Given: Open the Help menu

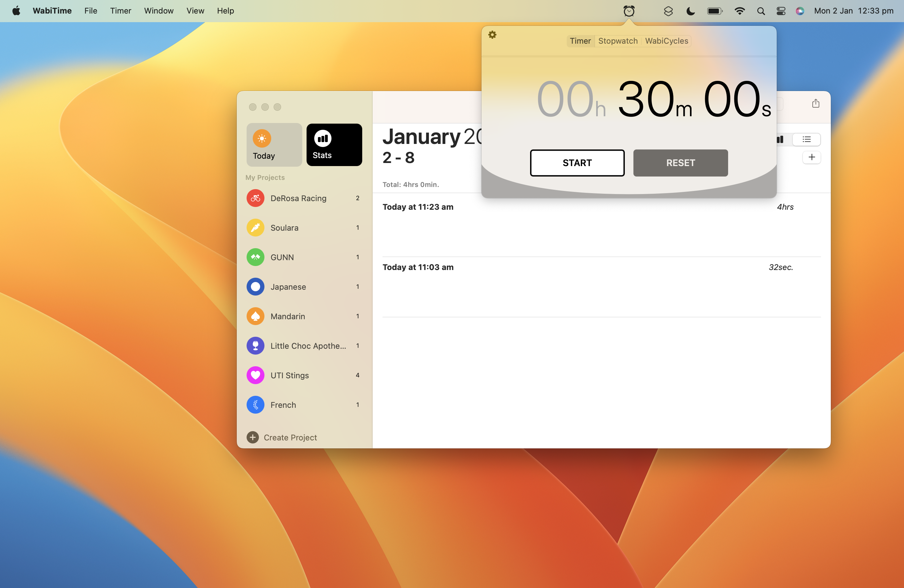Looking at the screenshot, I should point(225,11).
